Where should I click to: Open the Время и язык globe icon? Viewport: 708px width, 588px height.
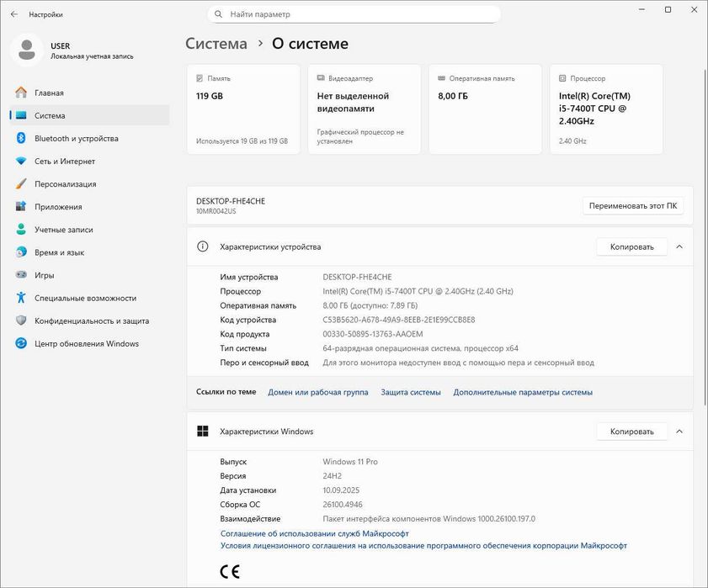[x=21, y=252]
